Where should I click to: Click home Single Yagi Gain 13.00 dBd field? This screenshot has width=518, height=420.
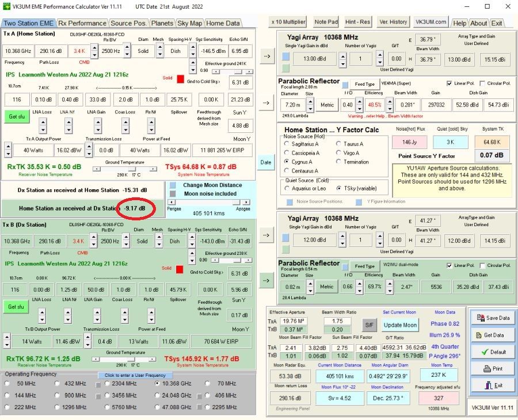click(314, 59)
